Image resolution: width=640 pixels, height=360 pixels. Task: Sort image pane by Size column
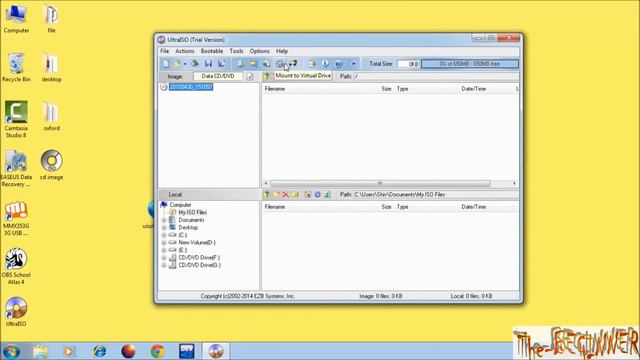[x=386, y=89]
